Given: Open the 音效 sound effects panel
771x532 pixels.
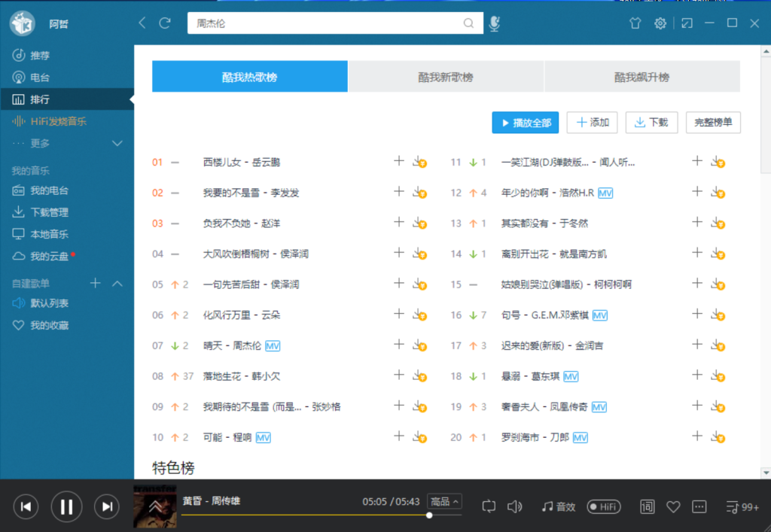Looking at the screenshot, I should [x=557, y=506].
